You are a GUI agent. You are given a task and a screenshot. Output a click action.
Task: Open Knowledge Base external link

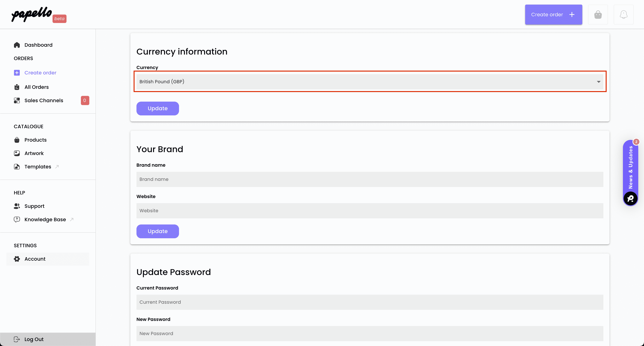click(x=45, y=220)
